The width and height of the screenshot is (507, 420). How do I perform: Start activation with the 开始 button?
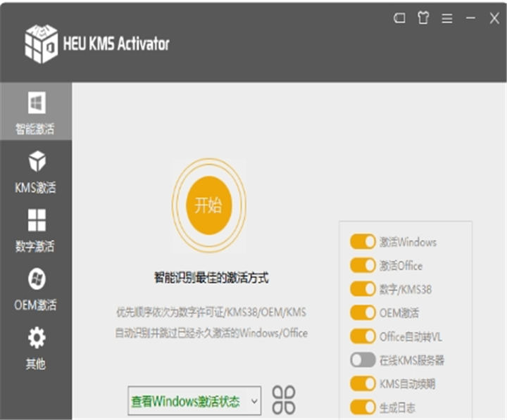[x=209, y=205]
